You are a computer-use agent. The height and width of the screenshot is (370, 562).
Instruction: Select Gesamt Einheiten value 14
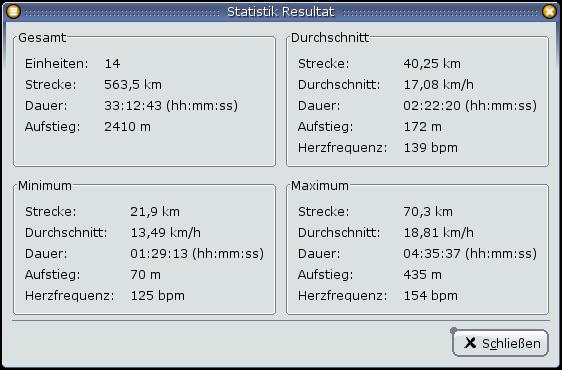[112, 64]
